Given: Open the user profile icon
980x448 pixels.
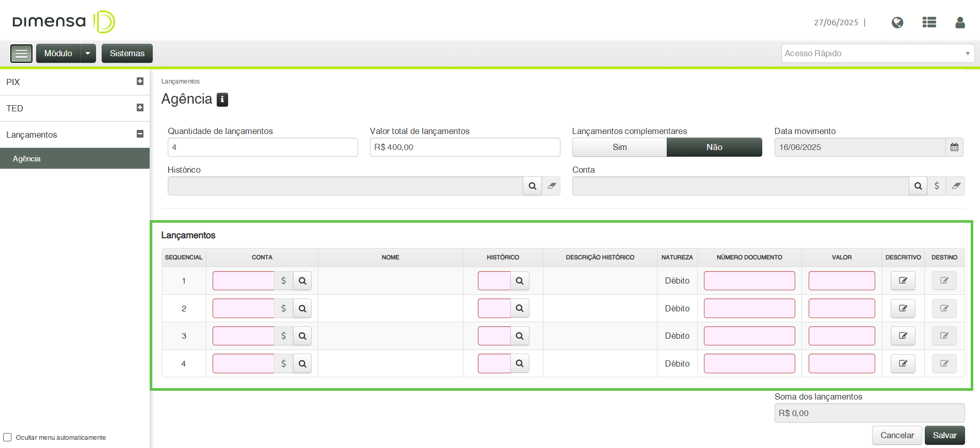Looking at the screenshot, I should 960,23.
